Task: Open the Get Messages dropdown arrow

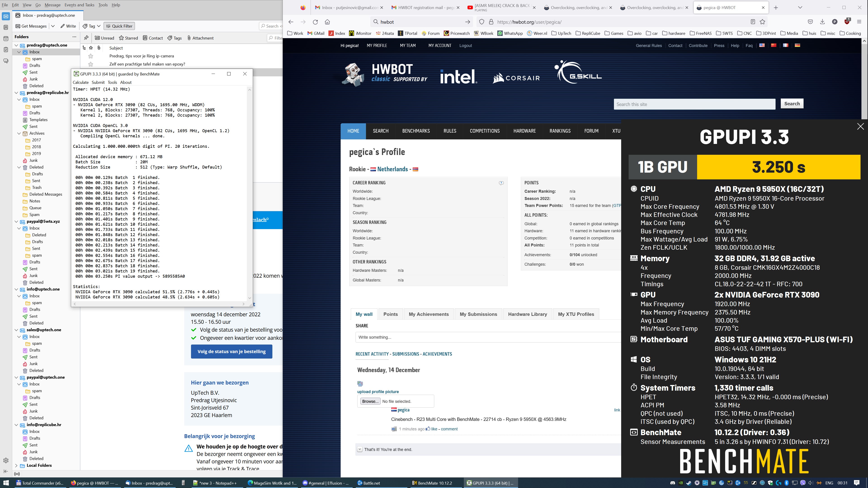Action: click(53, 26)
